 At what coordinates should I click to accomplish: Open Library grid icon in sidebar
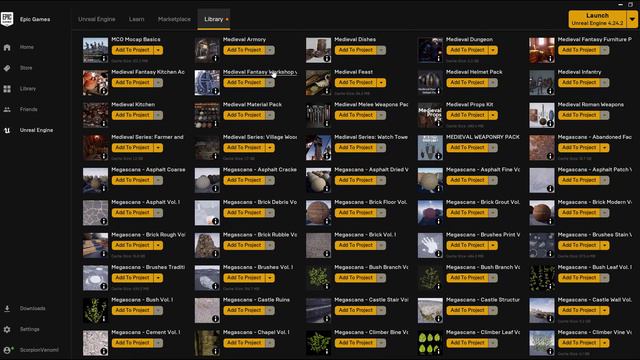tap(7, 89)
